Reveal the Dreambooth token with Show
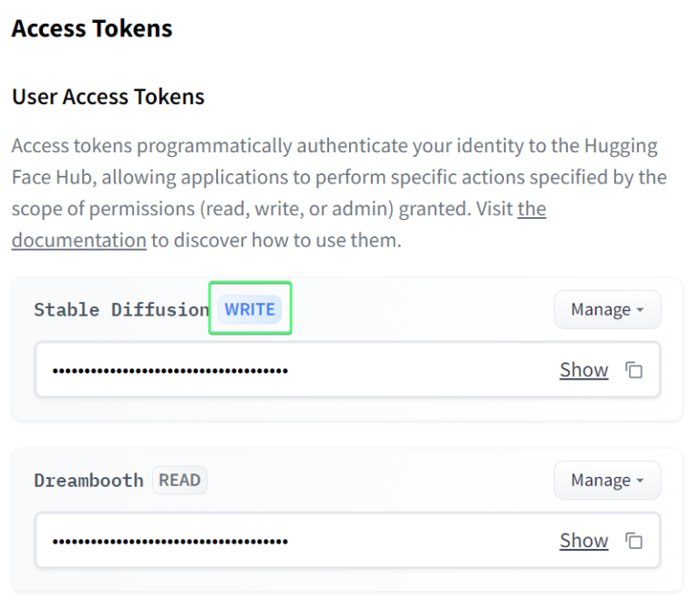 tap(583, 541)
